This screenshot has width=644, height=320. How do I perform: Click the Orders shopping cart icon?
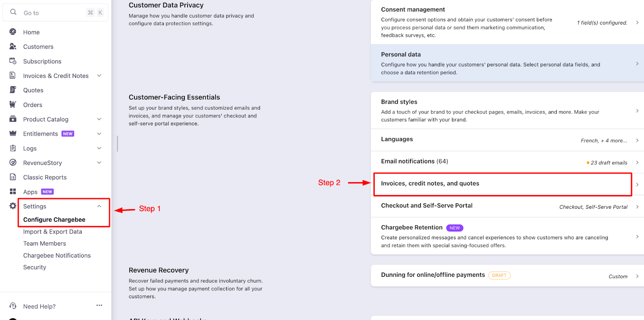point(13,104)
